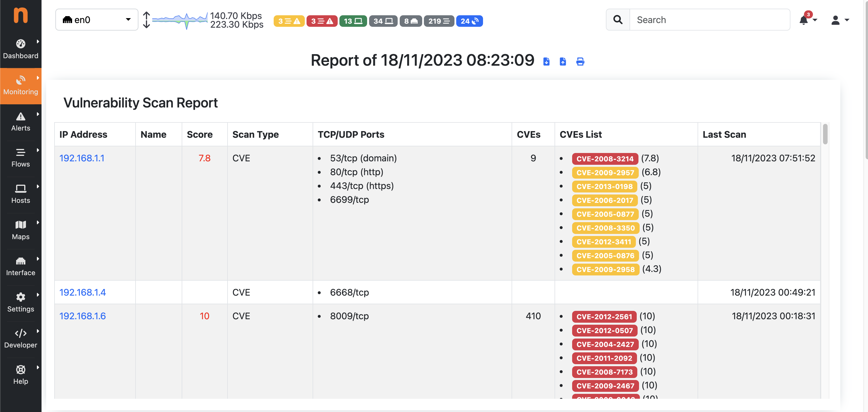This screenshot has height=412, width=868.
Task: Click IP address link 192.168.1.1
Action: point(82,158)
